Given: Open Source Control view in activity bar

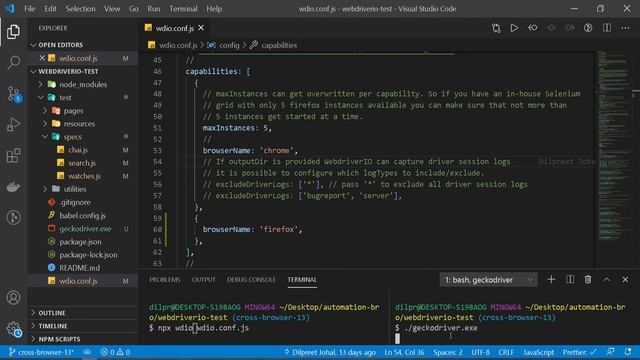Looking at the screenshot, I should [x=13, y=94].
